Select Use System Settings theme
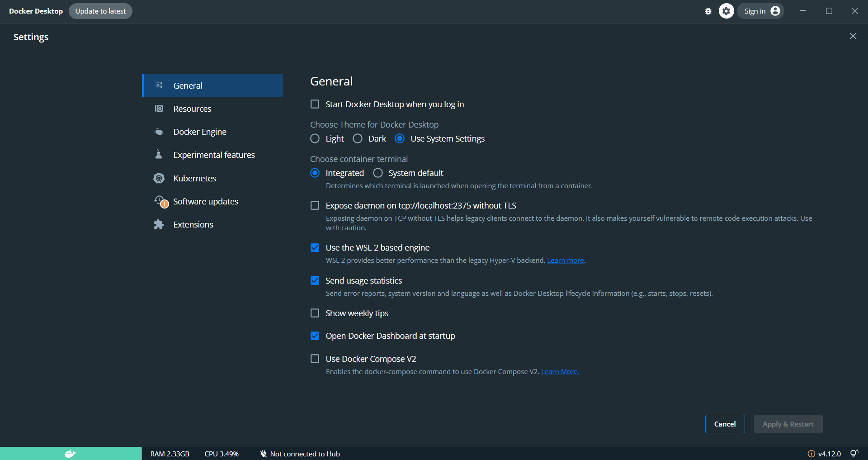This screenshot has width=868, height=460. click(400, 138)
